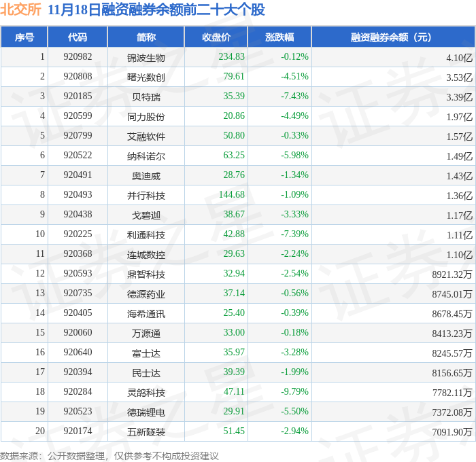
Task: Select stock name 德瑞锂电
Action: click(146, 412)
